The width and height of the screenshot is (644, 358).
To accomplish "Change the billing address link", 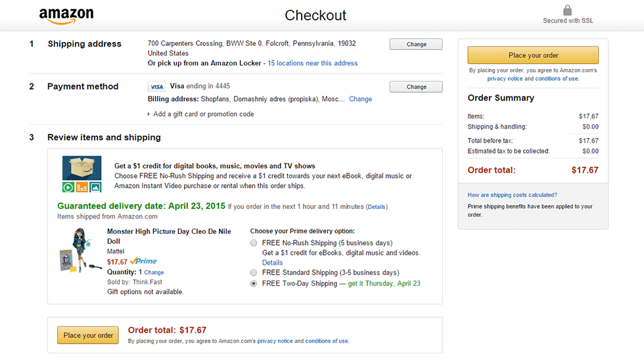I will (360, 99).
